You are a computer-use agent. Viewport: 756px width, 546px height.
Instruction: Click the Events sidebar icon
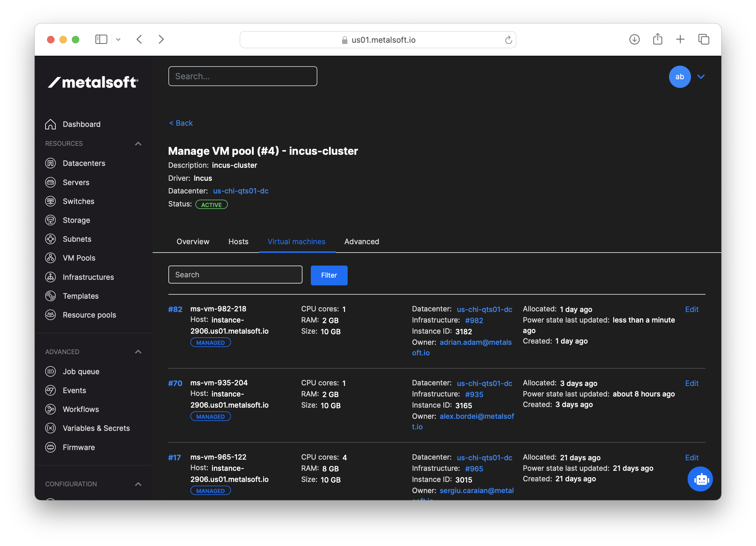(50, 390)
